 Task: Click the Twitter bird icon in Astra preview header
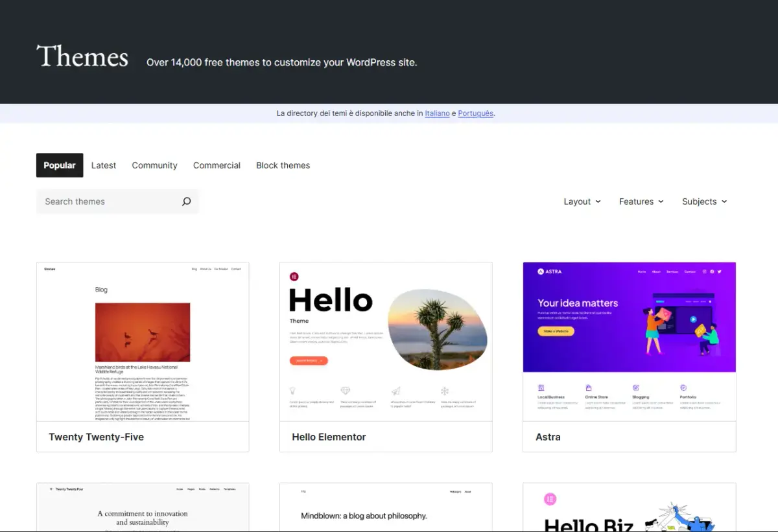click(719, 271)
